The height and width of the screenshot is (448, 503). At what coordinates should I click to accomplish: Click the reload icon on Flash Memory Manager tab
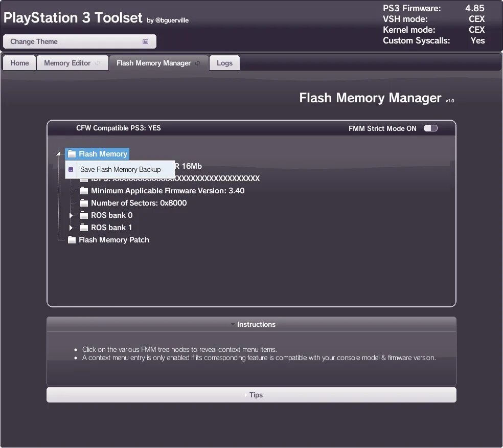tap(198, 63)
